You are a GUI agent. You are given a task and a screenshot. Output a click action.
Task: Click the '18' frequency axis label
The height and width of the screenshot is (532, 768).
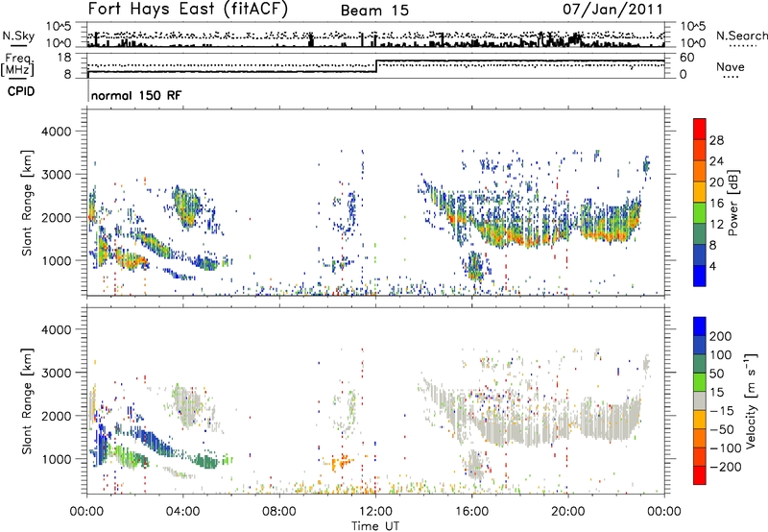[64, 58]
